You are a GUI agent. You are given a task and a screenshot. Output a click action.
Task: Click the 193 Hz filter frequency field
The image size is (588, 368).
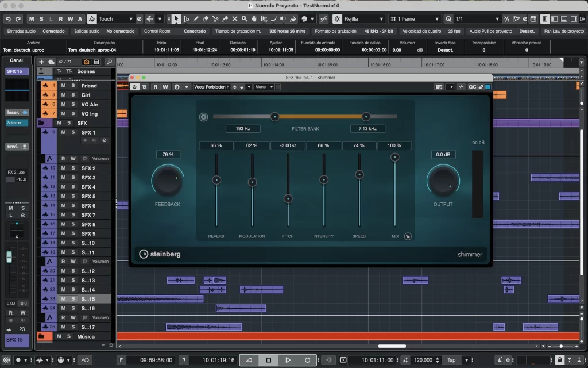pyautogui.click(x=243, y=129)
